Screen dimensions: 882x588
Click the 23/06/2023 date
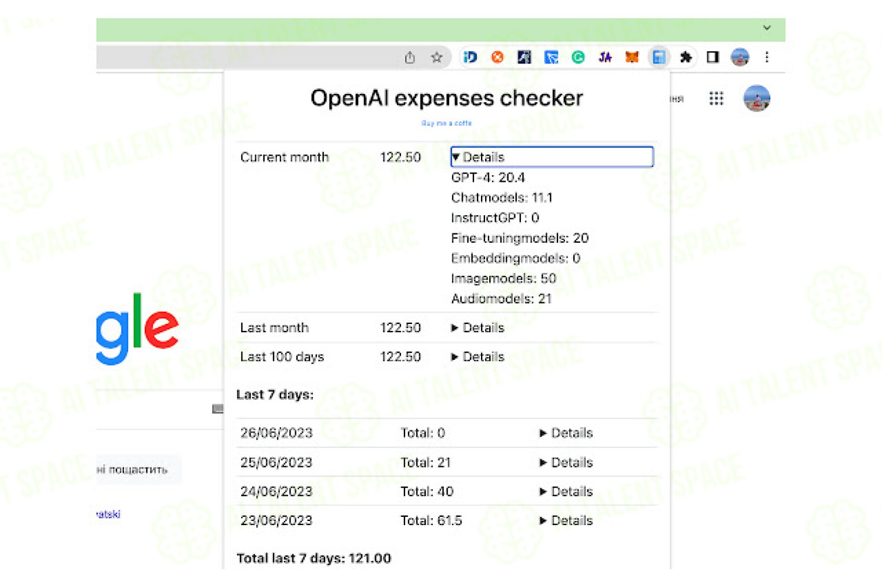(x=276, y=520)
